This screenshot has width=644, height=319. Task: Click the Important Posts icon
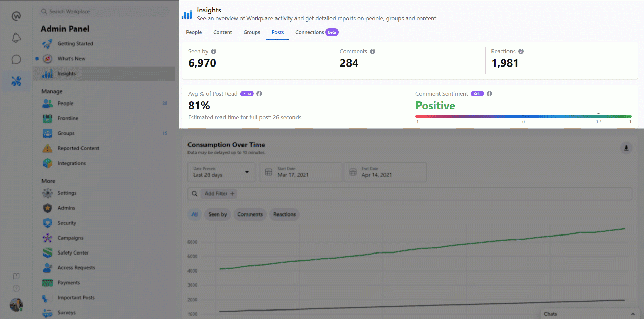[48, 298]
